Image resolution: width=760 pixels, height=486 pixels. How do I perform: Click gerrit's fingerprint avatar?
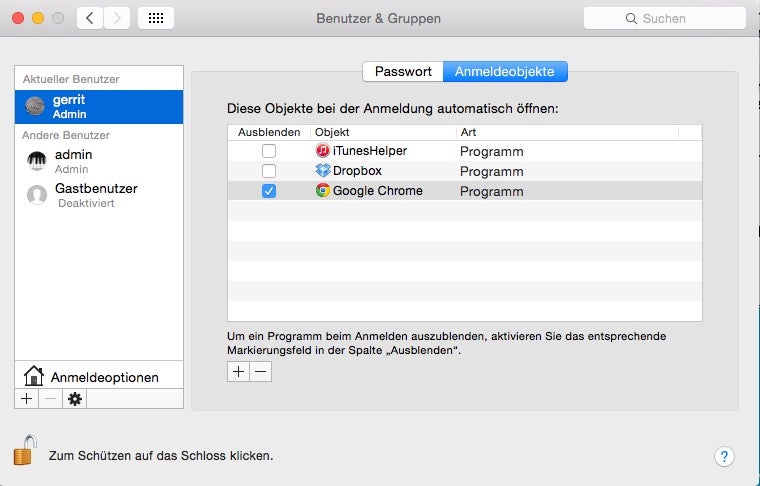(35, 106)
